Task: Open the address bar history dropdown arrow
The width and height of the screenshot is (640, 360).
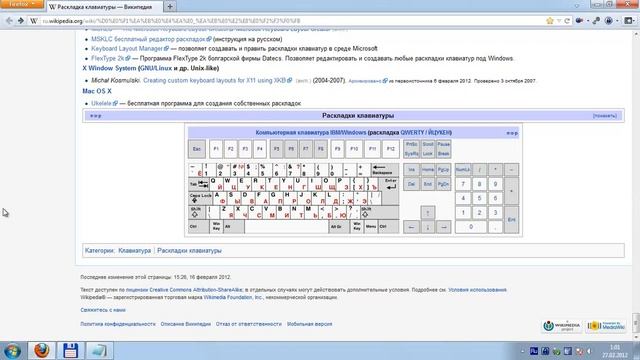Action: [x=559, y=21]
